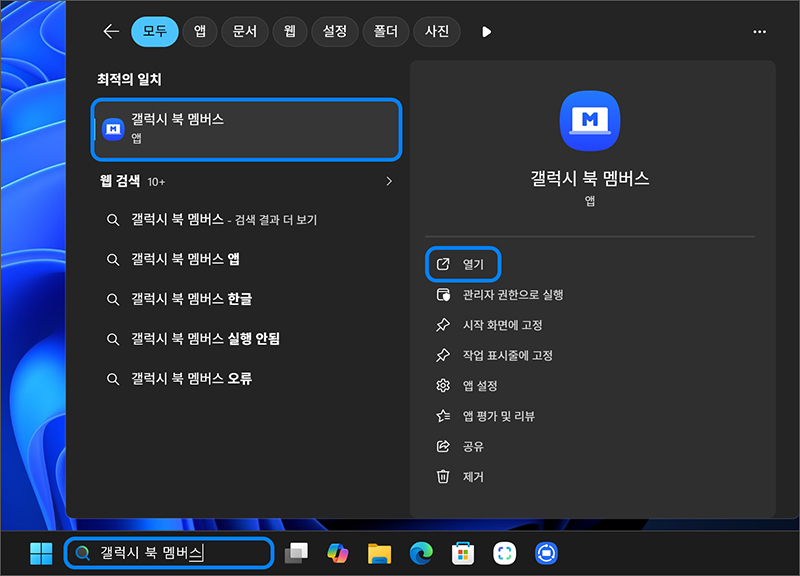800x576 pixels.
Task: Click the share icon next to 공유
Action: pyautogui.click(x=443, y=446)
